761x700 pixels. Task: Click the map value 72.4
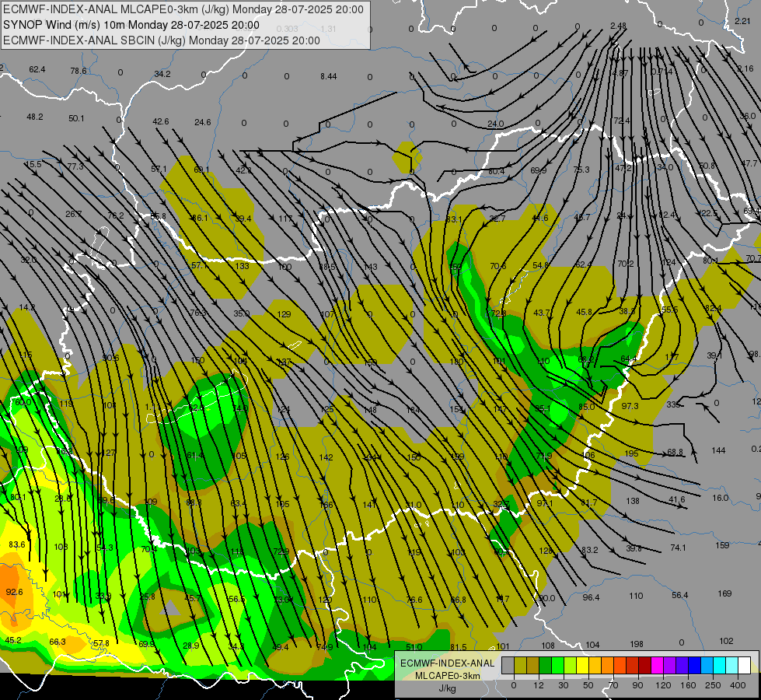622,121
